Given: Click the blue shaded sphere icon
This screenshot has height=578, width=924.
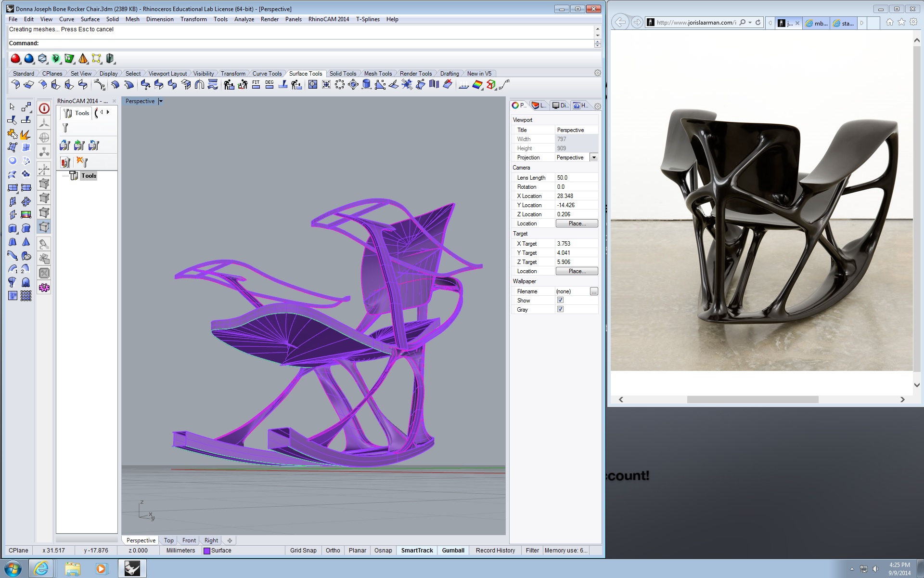Looking at the screenshot, I should click(x=29, y=59).
